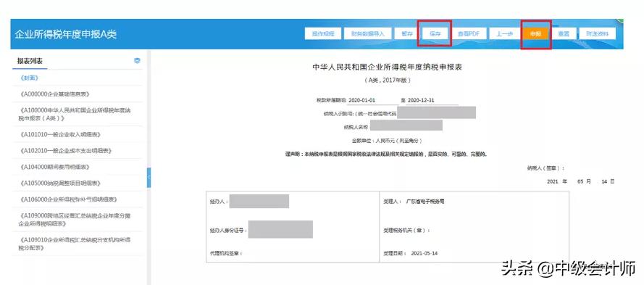This screenshot has width=644, height=285.
Task: Click the layers icon beside 报表列表
Action: (137, 61)
